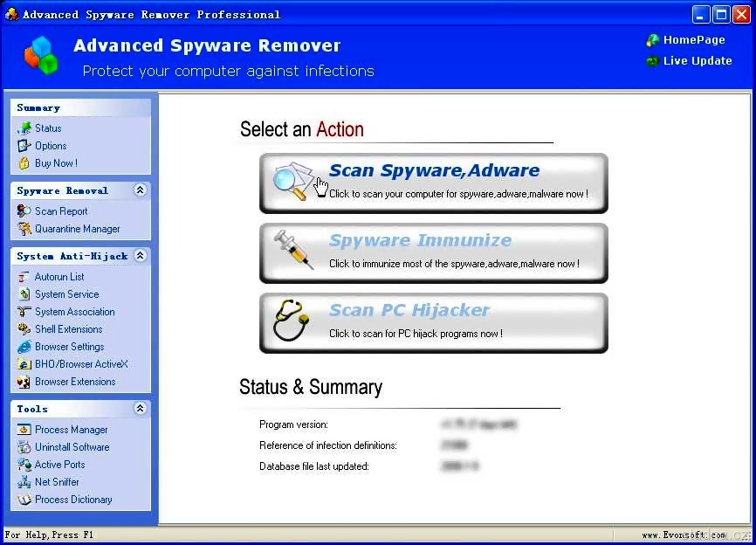Click the Net Sniffer icon
Viewport: 756px width, 545px height.
(x=24, y=482)
